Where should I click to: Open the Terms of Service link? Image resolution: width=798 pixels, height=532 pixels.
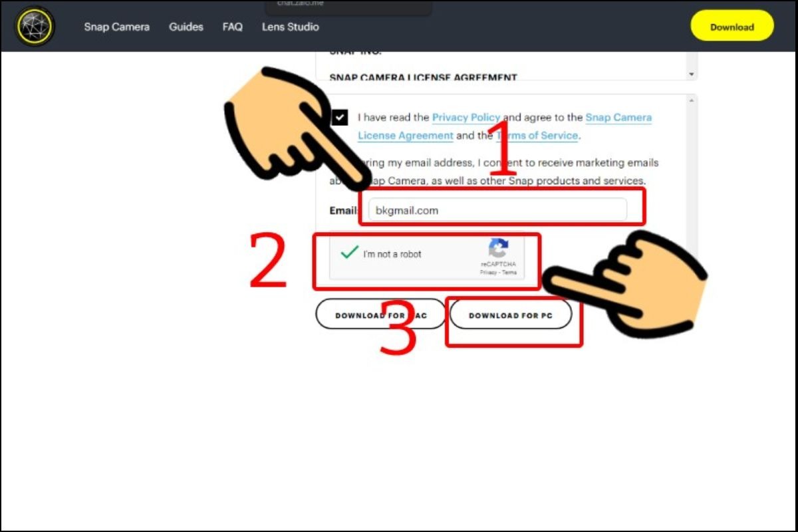point(537,136)
